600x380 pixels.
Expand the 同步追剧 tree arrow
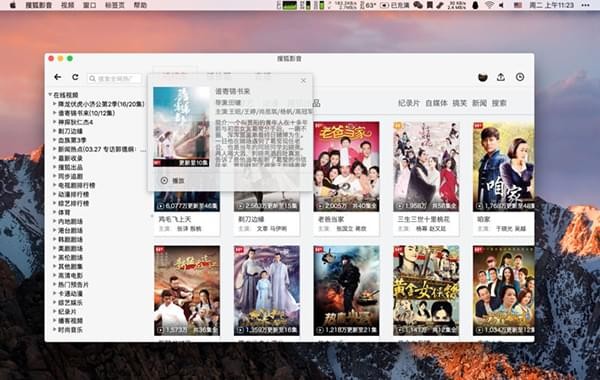coord(55,176)
